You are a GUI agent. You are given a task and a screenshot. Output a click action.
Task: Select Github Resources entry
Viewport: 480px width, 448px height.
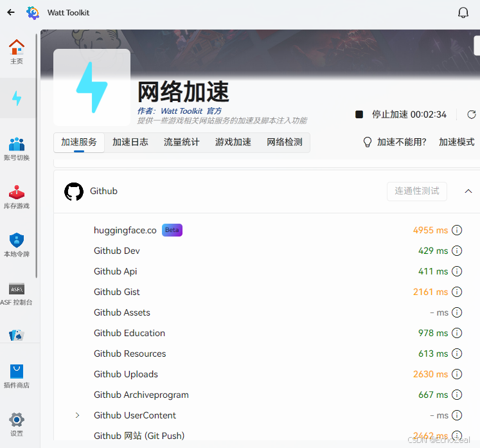(130, 354)
